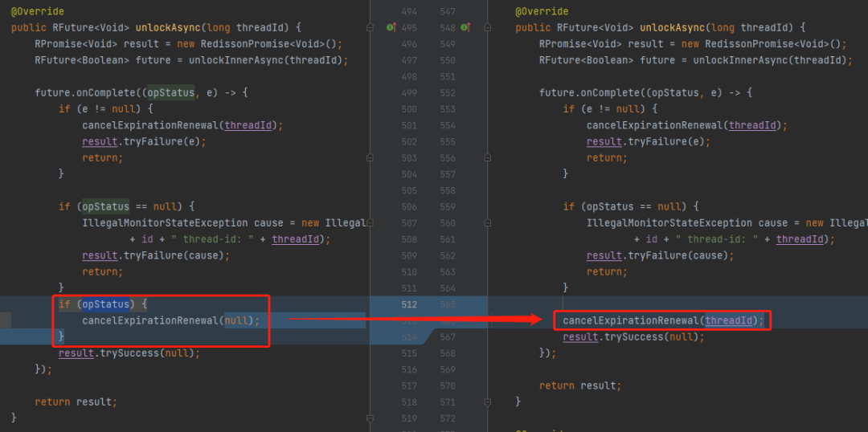This screenshot has width=868, height=432.
Task: Click 'return result;' in the right pane
Action: [580, 385]
